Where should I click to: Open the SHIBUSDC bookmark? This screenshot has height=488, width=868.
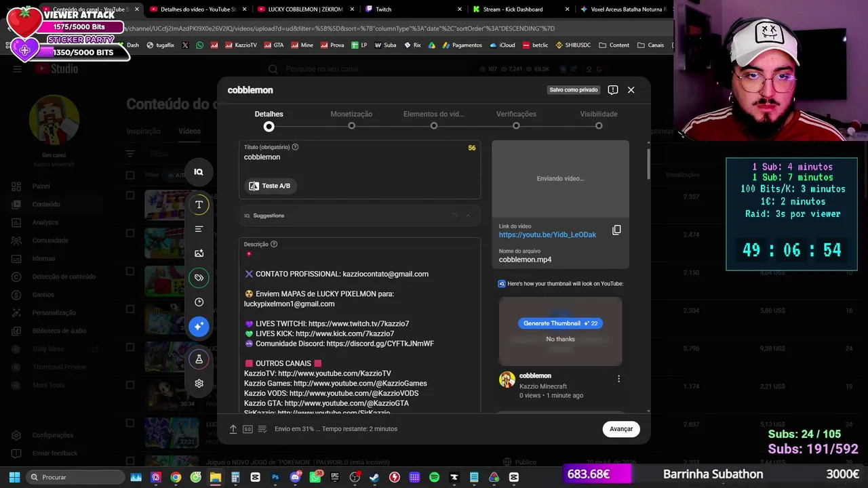coord(573,45)
